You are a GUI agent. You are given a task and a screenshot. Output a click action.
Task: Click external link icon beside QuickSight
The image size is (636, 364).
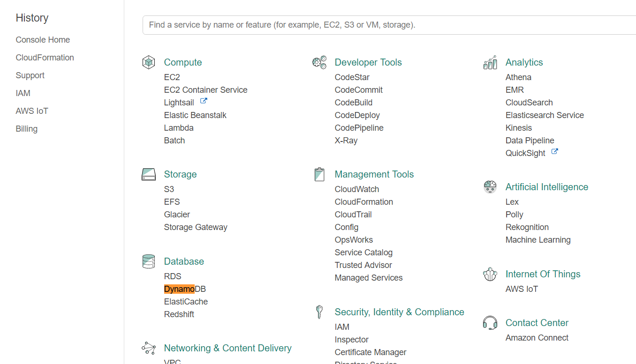pyautogui.click(x=554, y=152)
